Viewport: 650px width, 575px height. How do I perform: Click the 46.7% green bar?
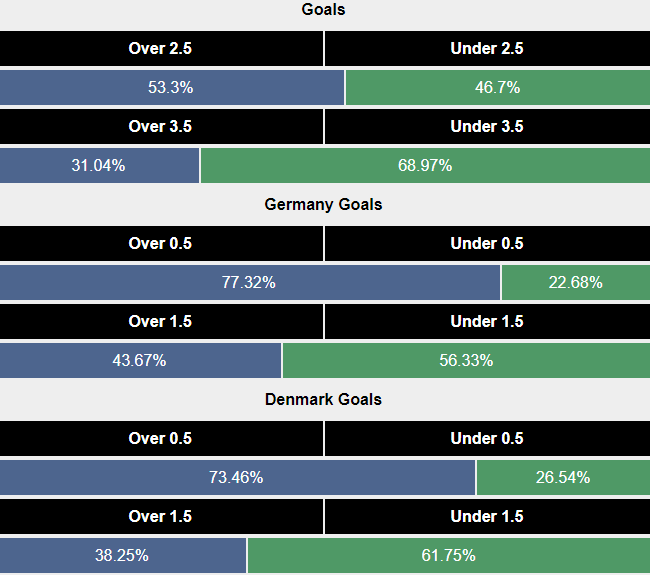(x=497, y=87)
